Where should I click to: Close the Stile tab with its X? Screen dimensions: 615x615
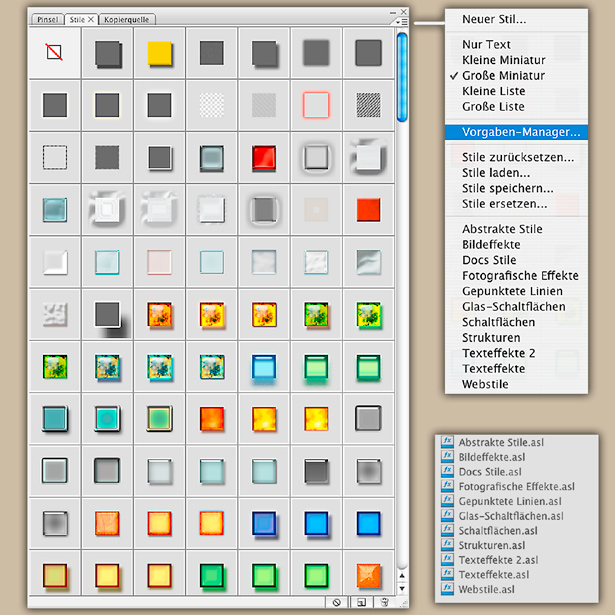coord(91,19)
